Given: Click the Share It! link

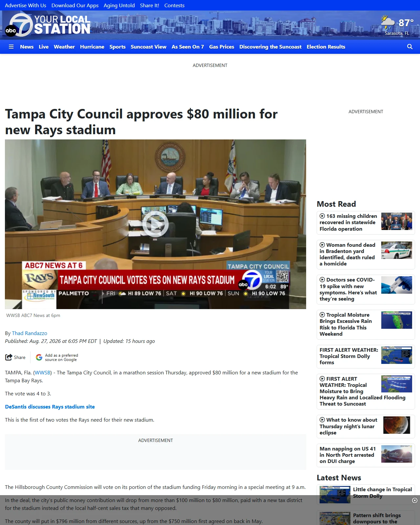Looking at the screenshot, I should pyautogui.click(x=149, y=5).
